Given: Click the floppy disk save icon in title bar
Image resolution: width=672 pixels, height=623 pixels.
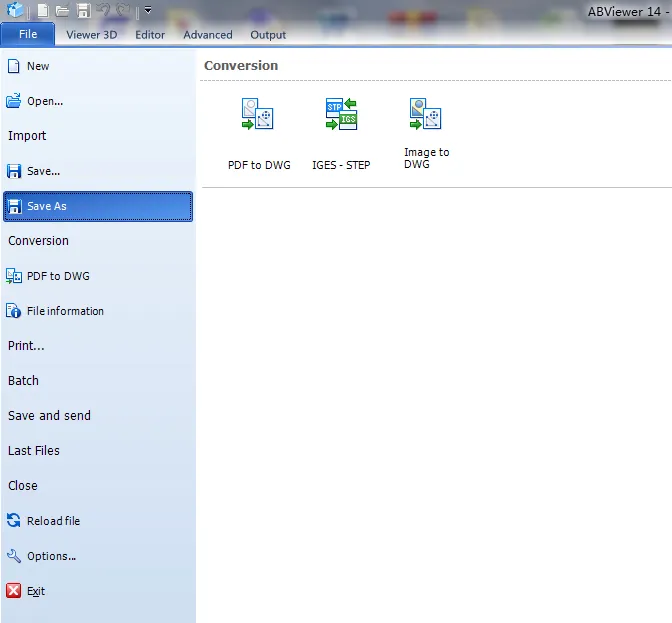Looking at the screenshot, I should pyautogui.click(x=84, y=11).
